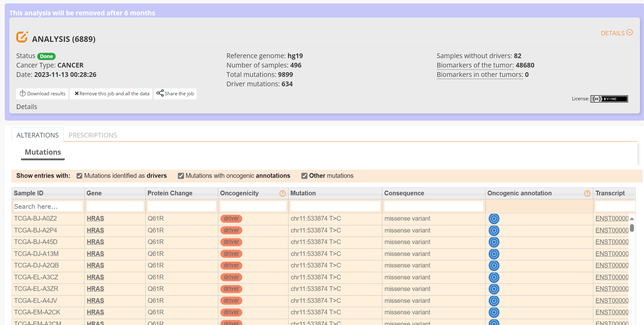Click the table vertical scrollbar thumb
The height and width of the screenshot is (325, 644).
point(632,228)
